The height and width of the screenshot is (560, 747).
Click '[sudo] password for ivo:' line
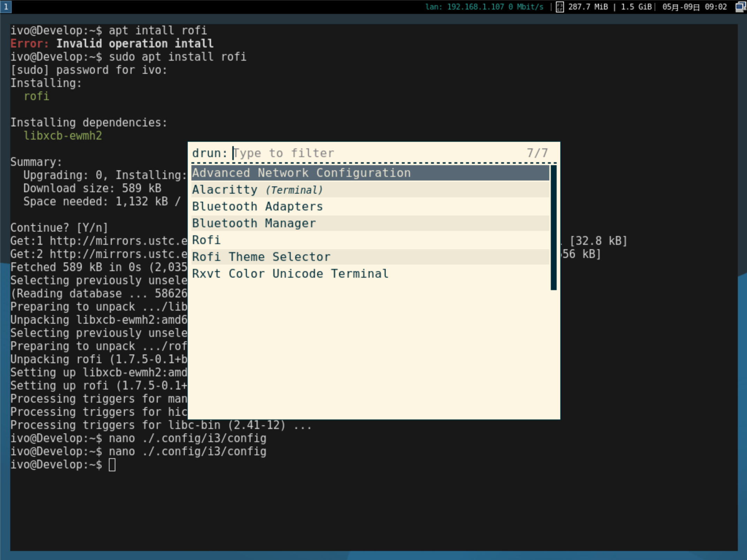click(x=89, y=70)
